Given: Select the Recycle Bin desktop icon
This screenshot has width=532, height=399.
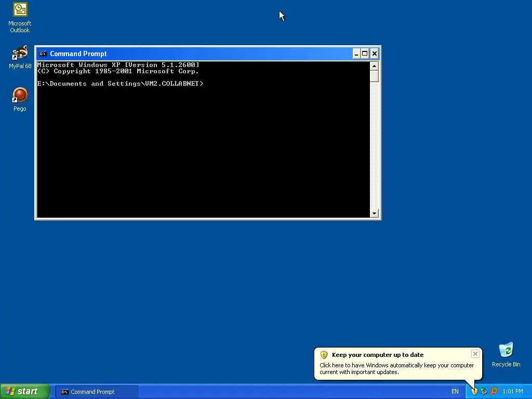Looking at the screenshot, I should (506, 354).
